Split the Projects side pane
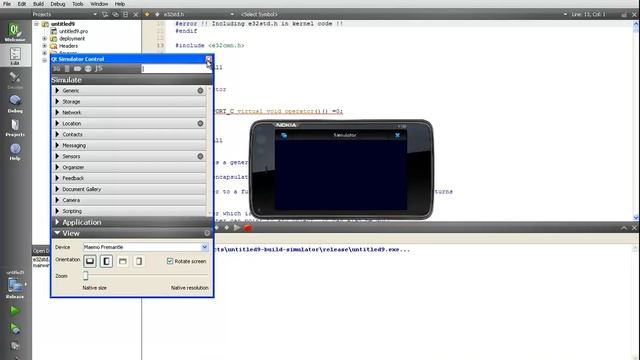640x360 pixels. pos(125,14)
